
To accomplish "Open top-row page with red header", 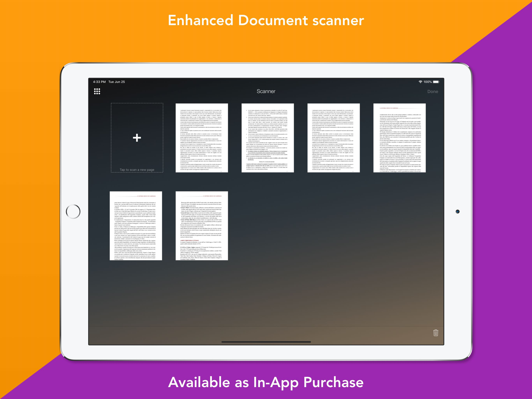I will coord(399,138).
